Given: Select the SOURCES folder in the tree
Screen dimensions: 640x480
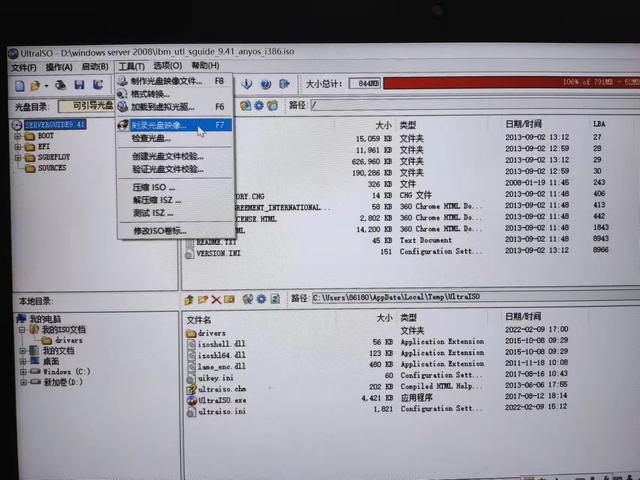Looking at the screenshot, I should click(52, 168).
